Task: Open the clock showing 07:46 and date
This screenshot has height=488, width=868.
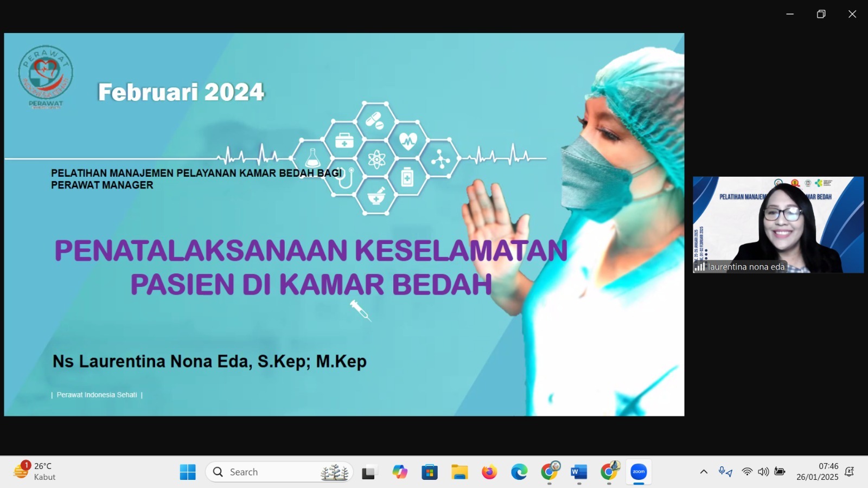Action: tap(818, 472)
